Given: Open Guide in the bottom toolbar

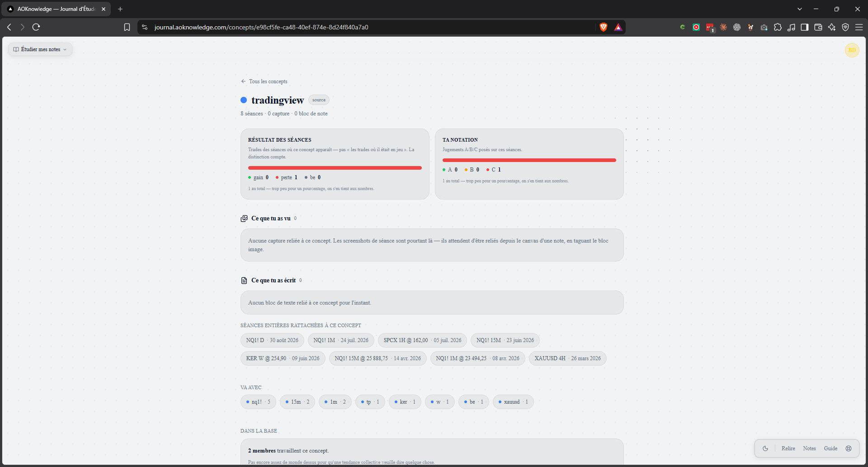Looking at the screenshot, I should (830, 448).
